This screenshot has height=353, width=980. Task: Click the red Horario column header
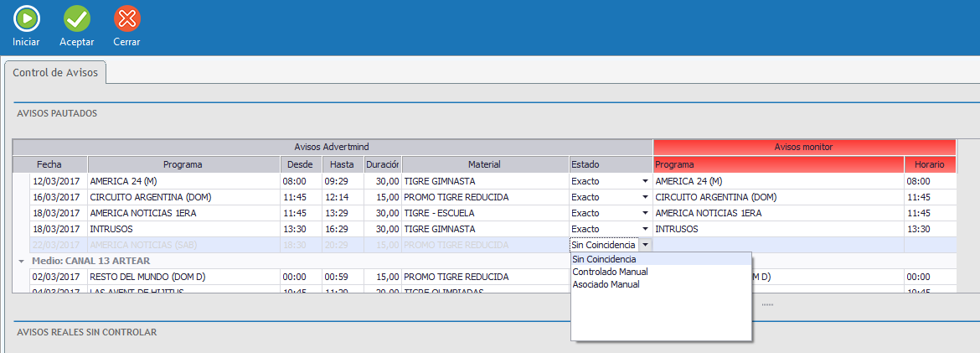929,164
